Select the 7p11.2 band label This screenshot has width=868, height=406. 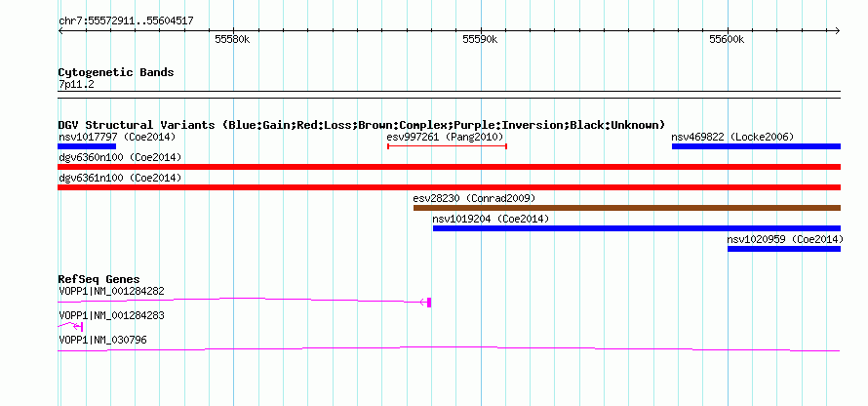(x=76, y=85)
